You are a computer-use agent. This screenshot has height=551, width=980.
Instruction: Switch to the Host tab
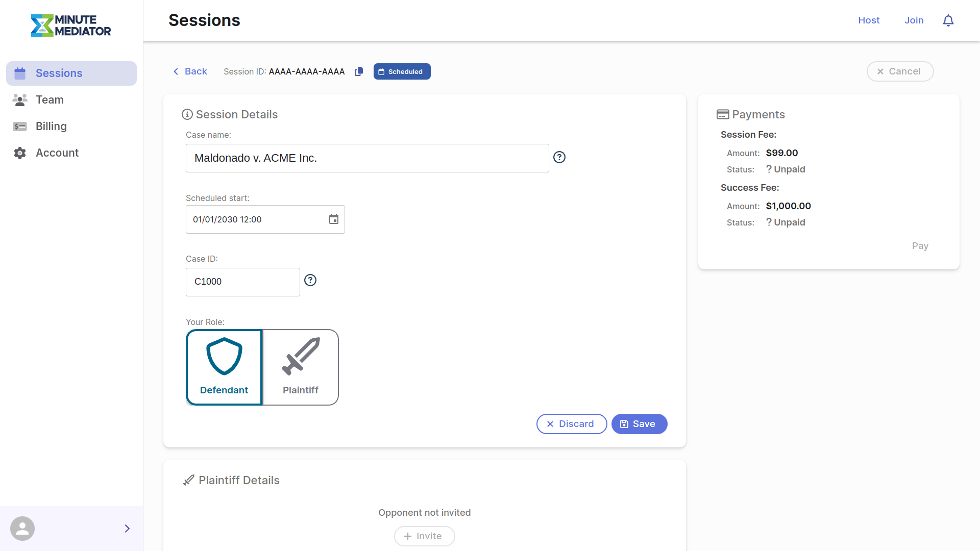pyautogui.click(x=869, y=20)
